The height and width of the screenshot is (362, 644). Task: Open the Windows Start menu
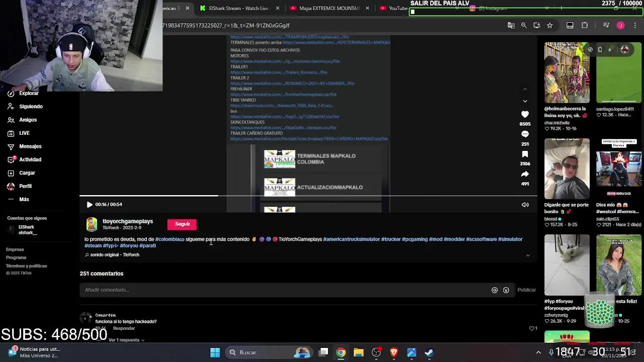[x=215, y=352]
